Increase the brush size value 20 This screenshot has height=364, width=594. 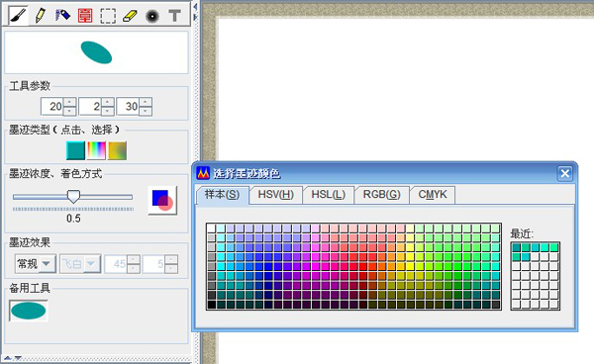(69, 102)
